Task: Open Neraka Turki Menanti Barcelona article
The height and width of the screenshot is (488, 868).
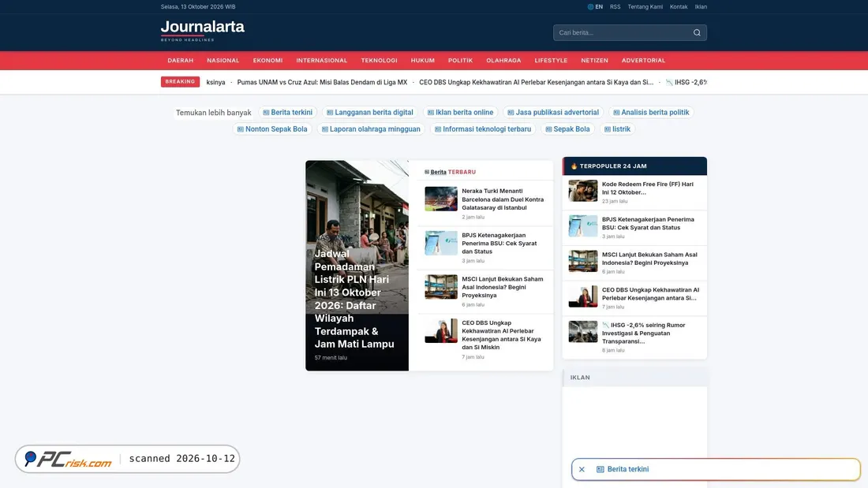Action: 503,199
